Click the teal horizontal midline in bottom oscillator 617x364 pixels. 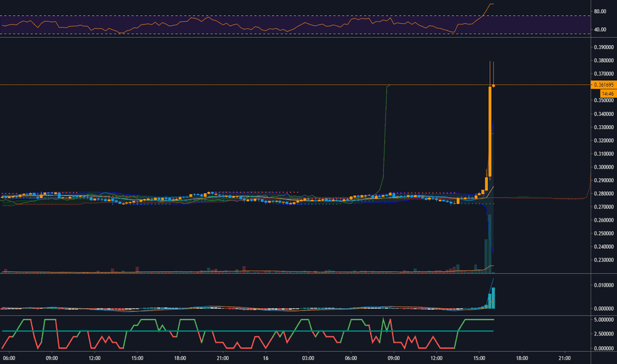[x=247, y=331]
